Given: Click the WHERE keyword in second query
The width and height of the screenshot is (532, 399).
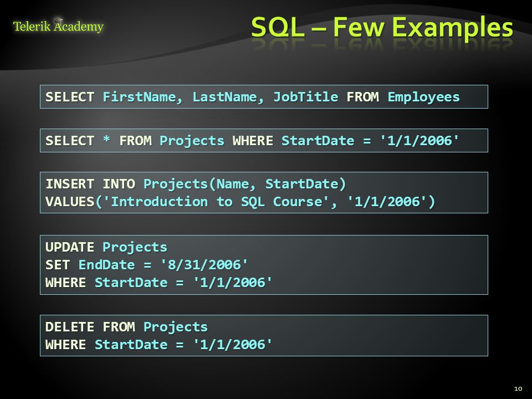Looking at the screenshot, I should (253, 140).
